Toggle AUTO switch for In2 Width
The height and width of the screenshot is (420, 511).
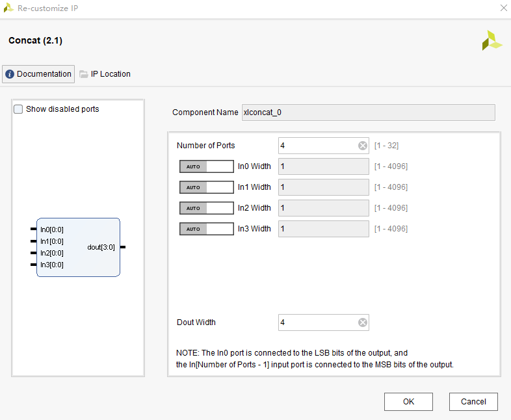(206, 208)
